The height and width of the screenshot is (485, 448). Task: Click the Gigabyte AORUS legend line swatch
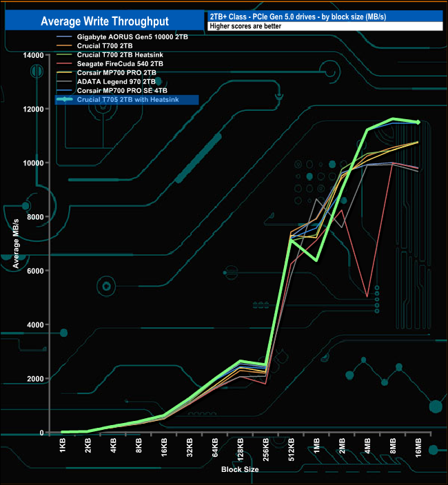pos(64,37)
